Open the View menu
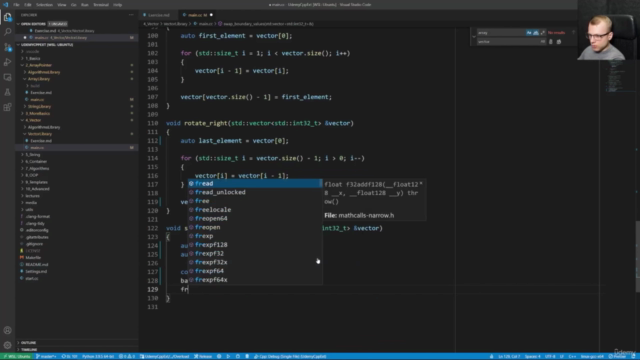The height and width of the screenshot is (360, 640). pos(62,5)
